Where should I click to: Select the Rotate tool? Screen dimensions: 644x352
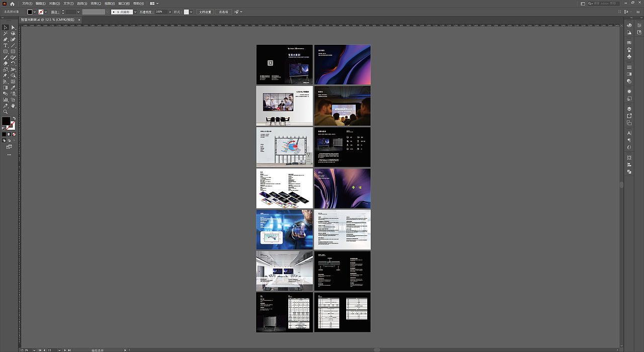(x=13, y=64)
